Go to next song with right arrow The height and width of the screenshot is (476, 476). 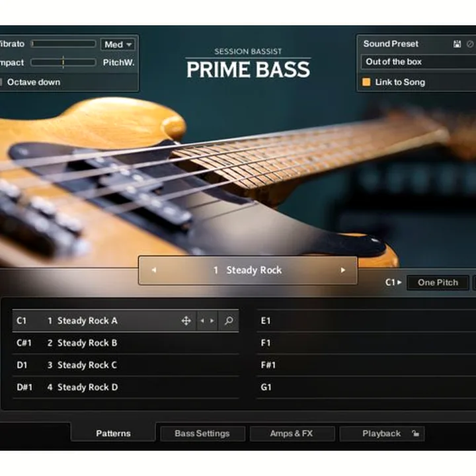pos(342,270)
